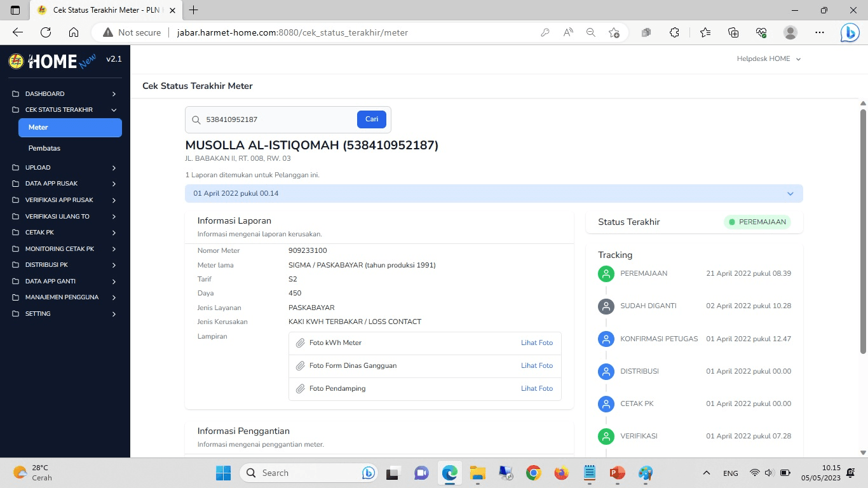Screen dimensions: 868x488
Task: Open Lihat Foto for Foto Pendamping
Action: coord(537,389)
